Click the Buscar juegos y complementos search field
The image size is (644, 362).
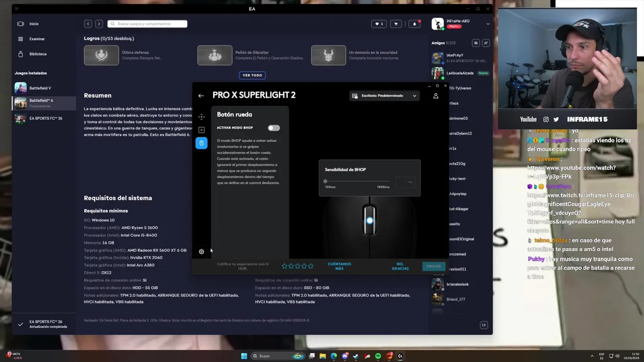(147, 24)
